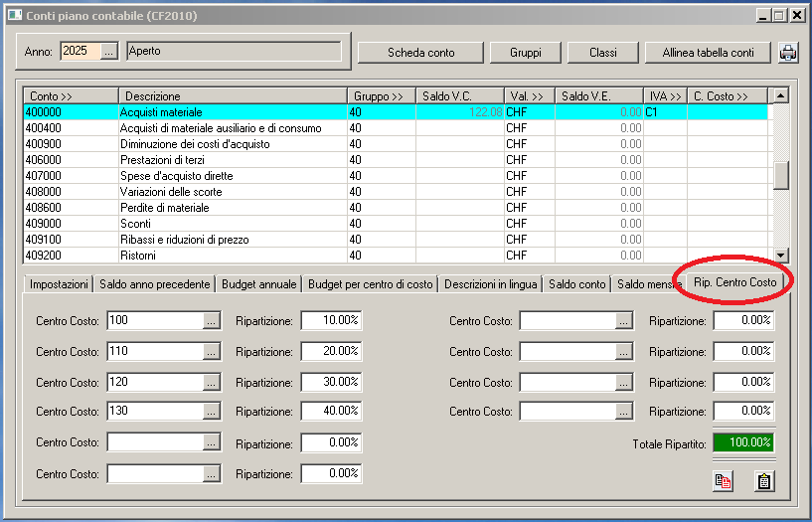Open the year browse button
This screenshot has height=522, width=812.
point(110,51)
